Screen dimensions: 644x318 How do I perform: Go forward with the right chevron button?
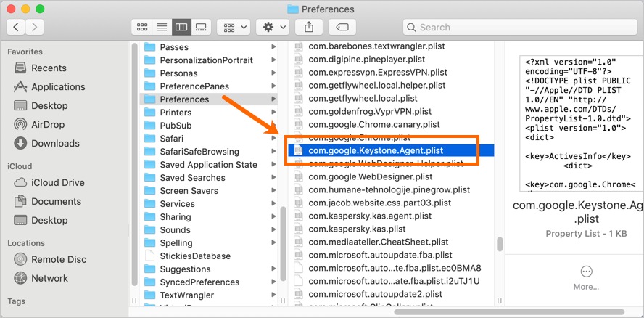(35, 27)
